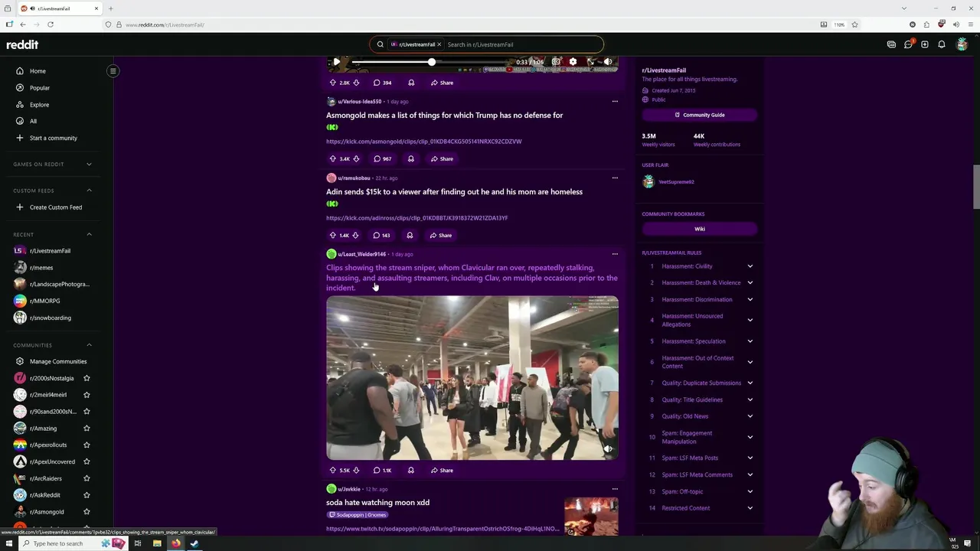This screenshot has width=980, height=551.
Task: Favorite r/ArcRaiders with its star
Action: (x=87, y=478)
